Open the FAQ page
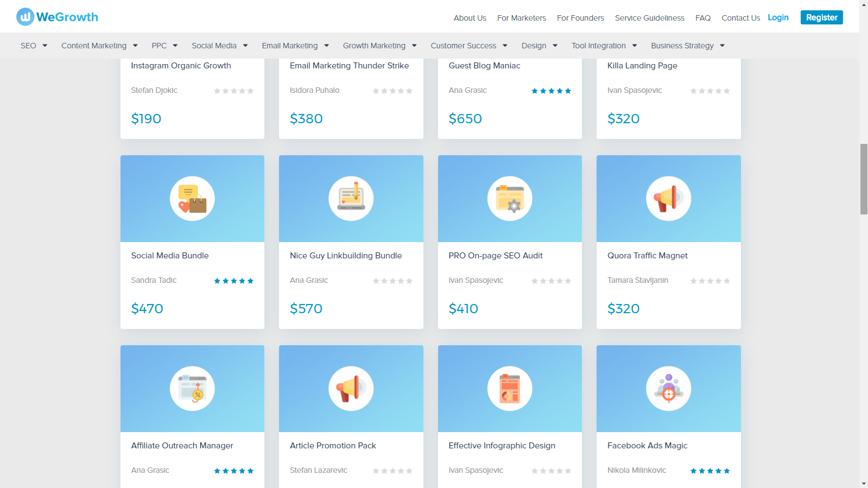Image resolution: width=868 pixels, height=488 pixels. point(703,18)
